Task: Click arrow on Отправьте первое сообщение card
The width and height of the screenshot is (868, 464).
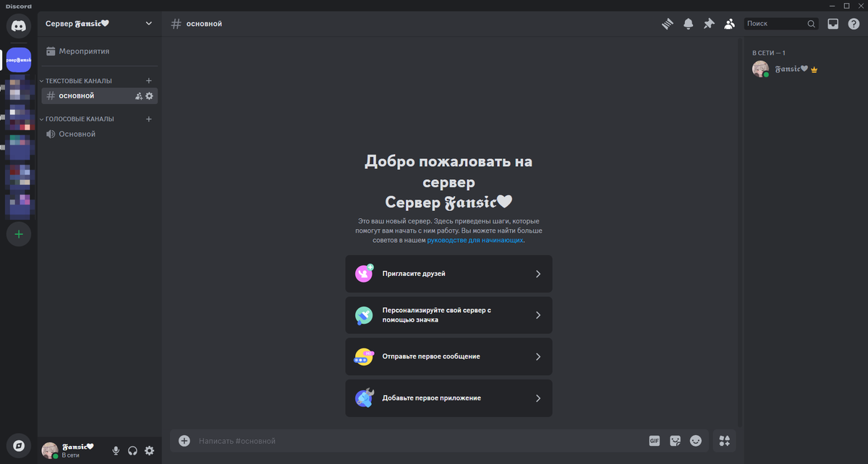Action: click(538, 356)
